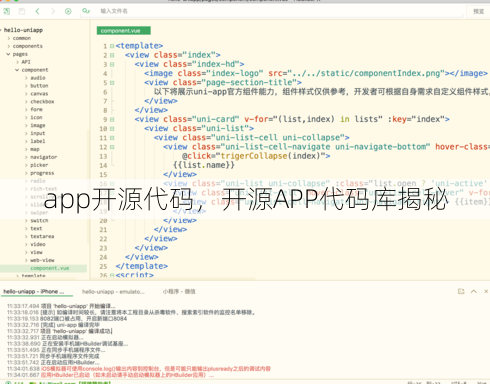Viewport: 490px width, 384px height.
Task: Open the text folder in tree
Action: [x=36, y=229]
